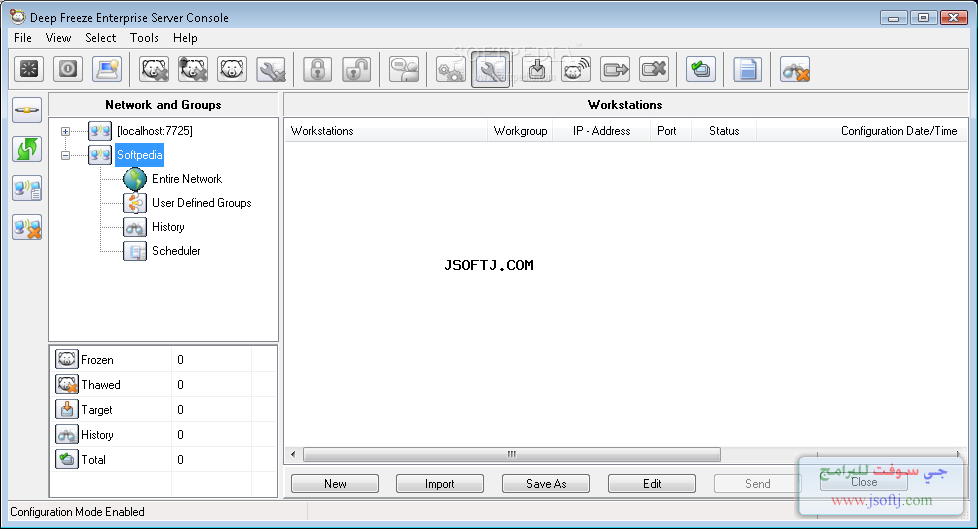Image resolution: width=978 pixels, height=529 pixels.
Task: Click the Thawed row in the status summary
Action: (163, 384)
